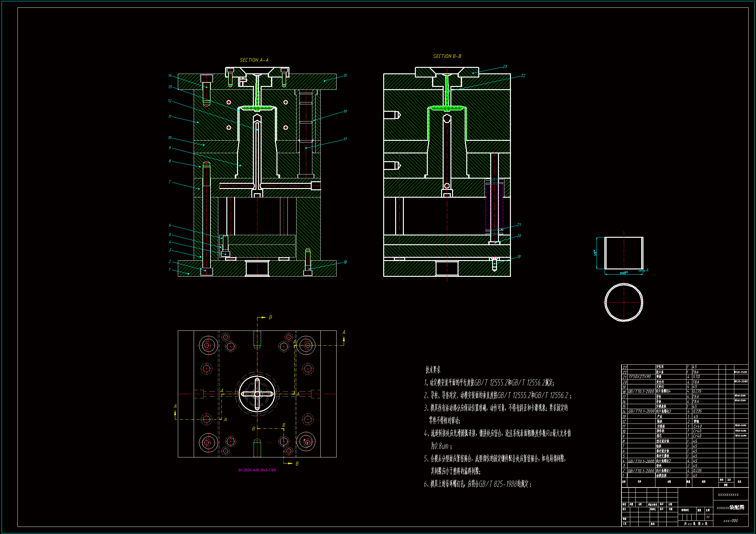Click the cross-shaped core in plan view

(x=257, y=394)
